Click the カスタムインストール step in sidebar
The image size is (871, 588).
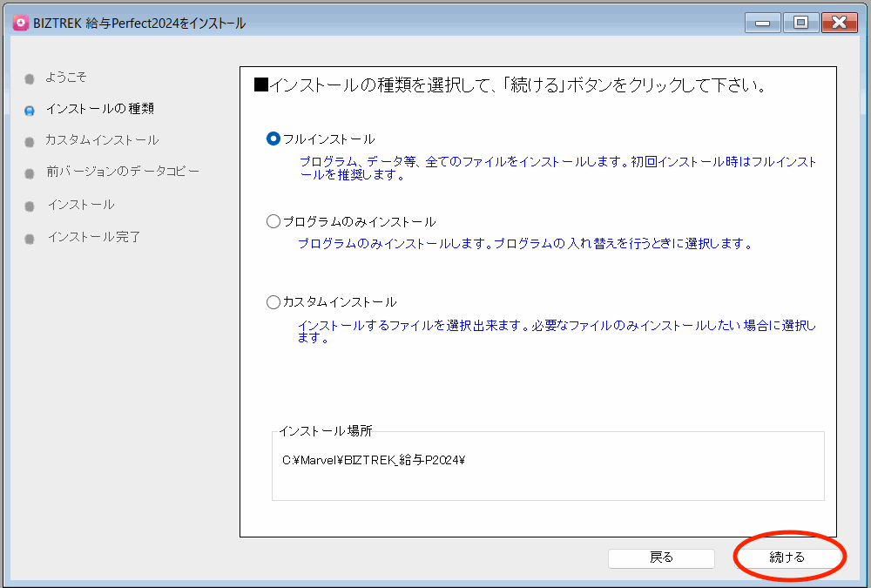102,139
